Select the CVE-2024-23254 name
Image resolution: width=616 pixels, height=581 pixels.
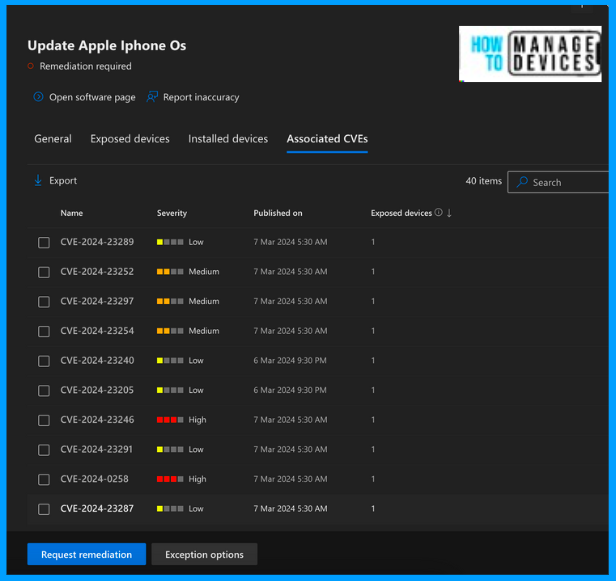point(97,331)
